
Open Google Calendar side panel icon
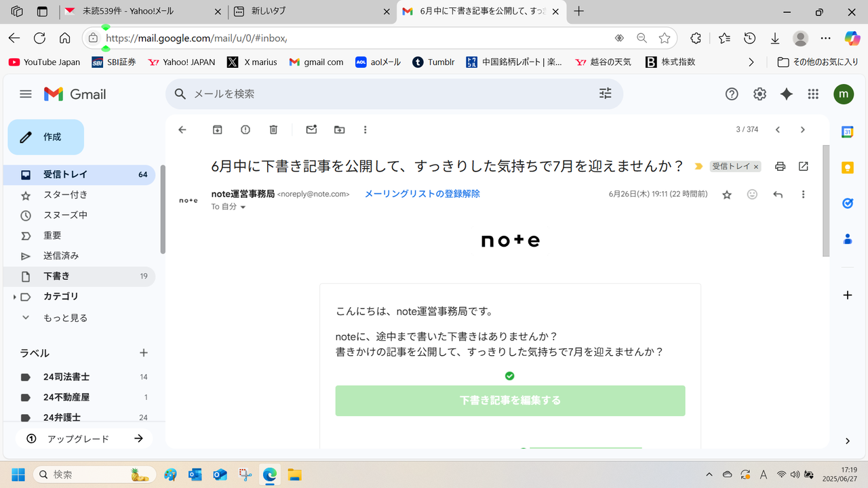(x=847, y=132)
